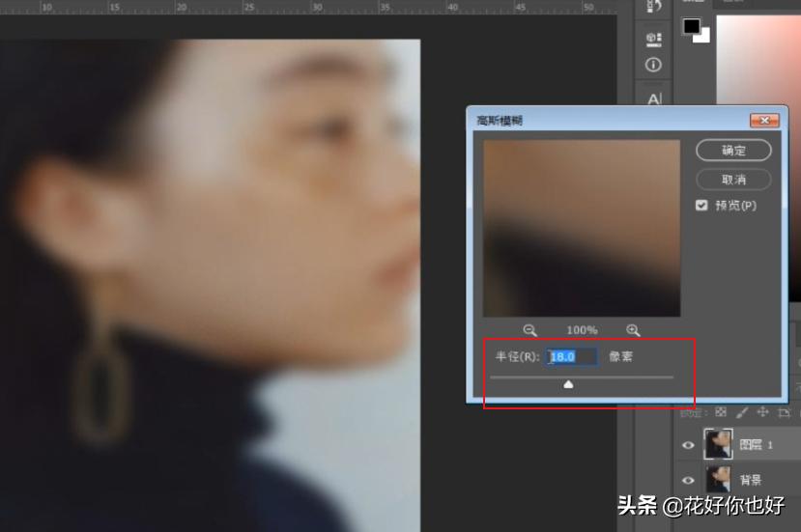The height and width of the screenshot is (532, 801).
Task: Open the Character panel A icon
Action: tap(654, 98)
